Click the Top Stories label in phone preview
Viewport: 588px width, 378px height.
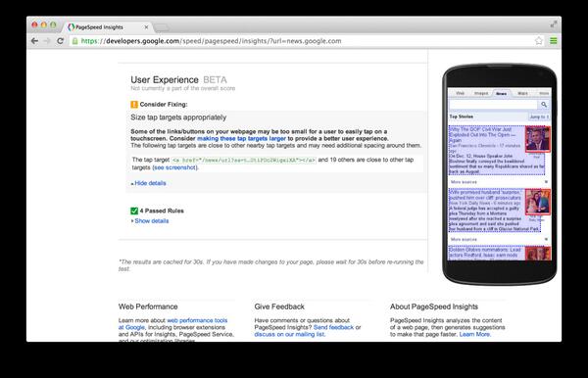point(462,117)
